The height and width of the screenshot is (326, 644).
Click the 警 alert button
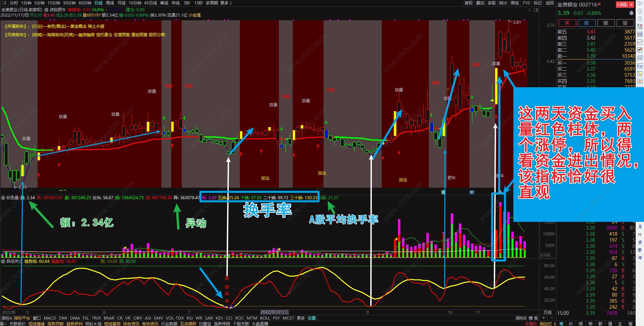[x=625, y=23]
